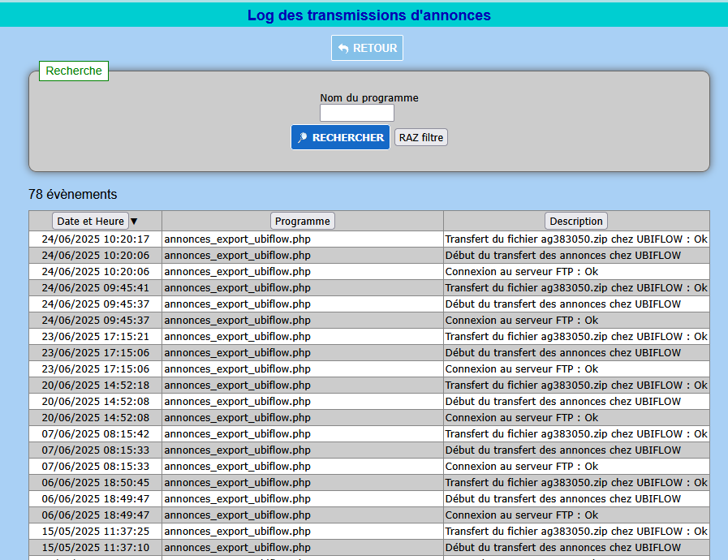The image size is (728, 560).
Task: Click the descending sort arrow next to Date et Heure
Action: pos(134,221)
